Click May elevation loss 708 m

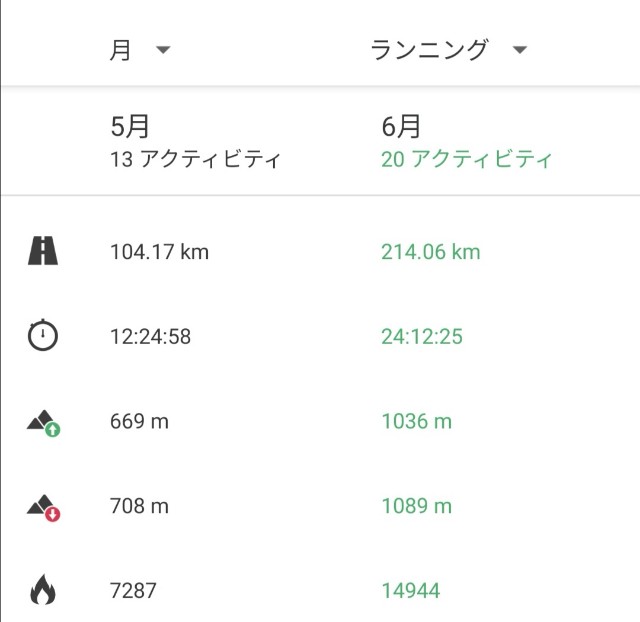coord(139,506)
